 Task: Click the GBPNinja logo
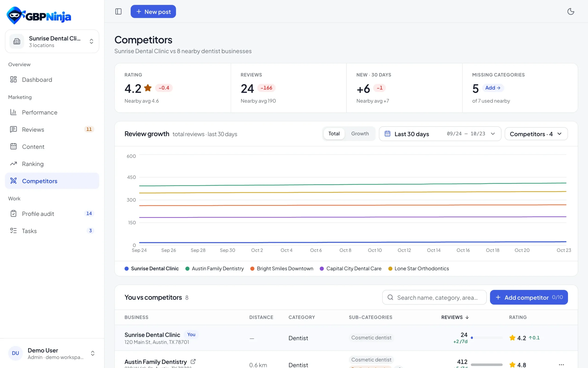click(x=39, y=15)
